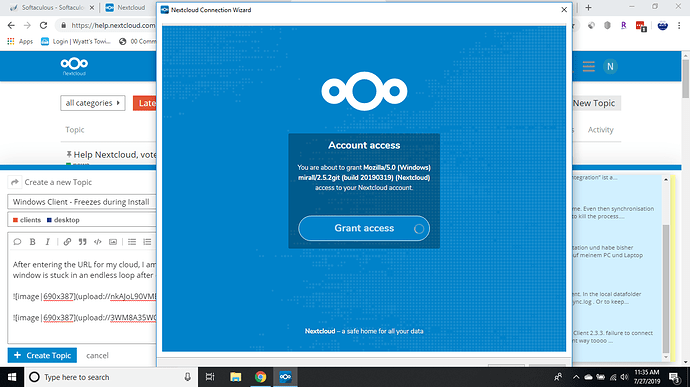
Task: Click the N user avatar menu
Action: point(610,66)
